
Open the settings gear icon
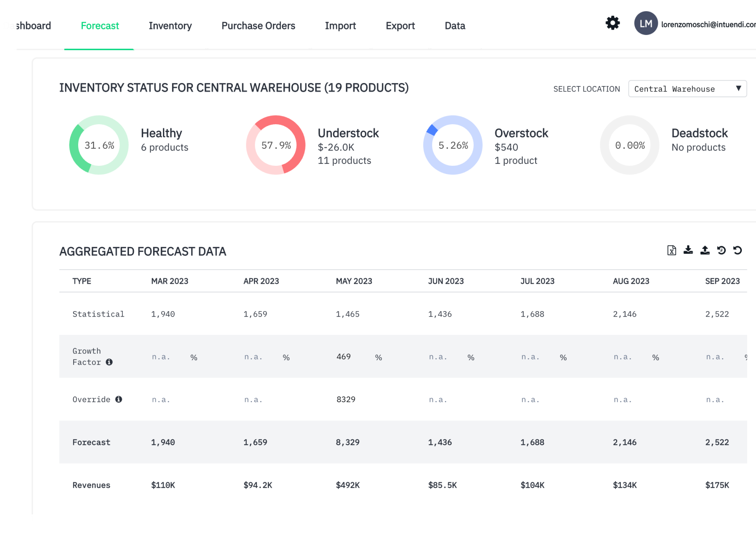point(612,23)
